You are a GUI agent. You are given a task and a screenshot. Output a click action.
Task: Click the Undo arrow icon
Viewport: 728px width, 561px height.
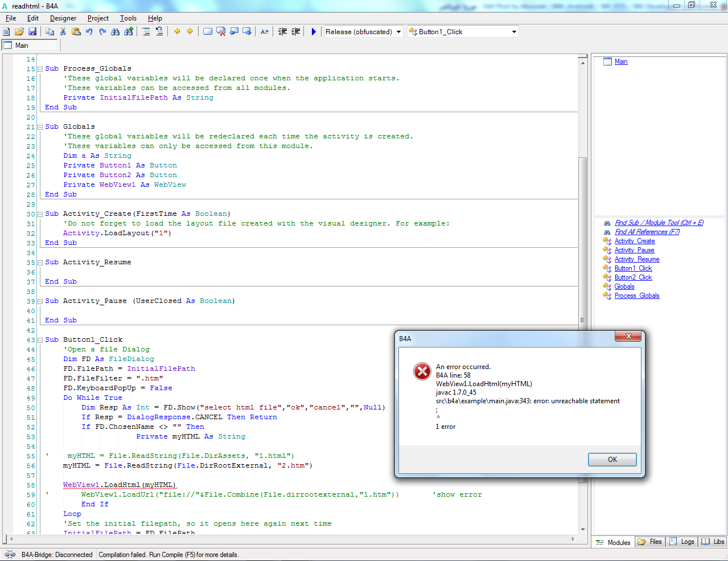89,32
